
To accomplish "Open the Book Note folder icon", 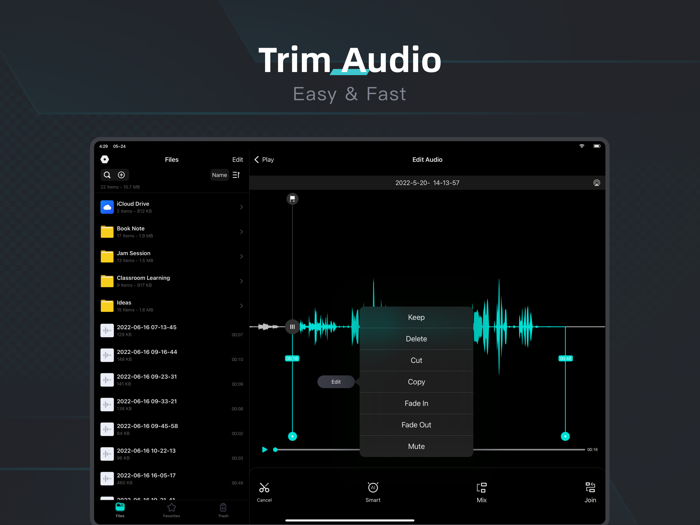I will click(x=107, y=232).
